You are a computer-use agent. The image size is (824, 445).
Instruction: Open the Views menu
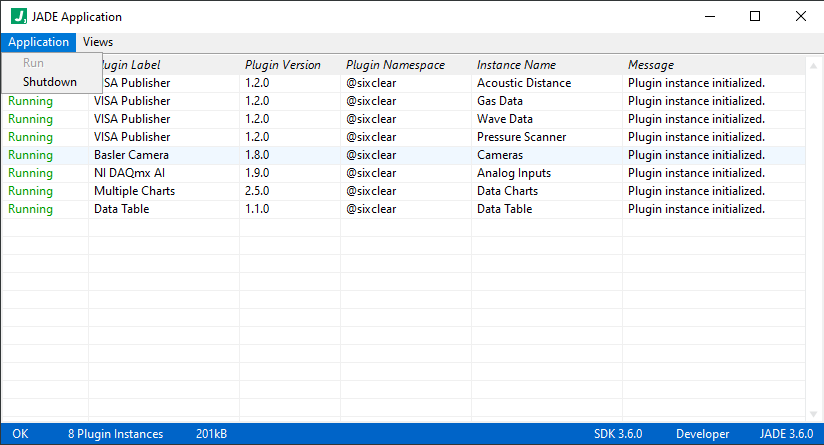[x=98, y=42]
